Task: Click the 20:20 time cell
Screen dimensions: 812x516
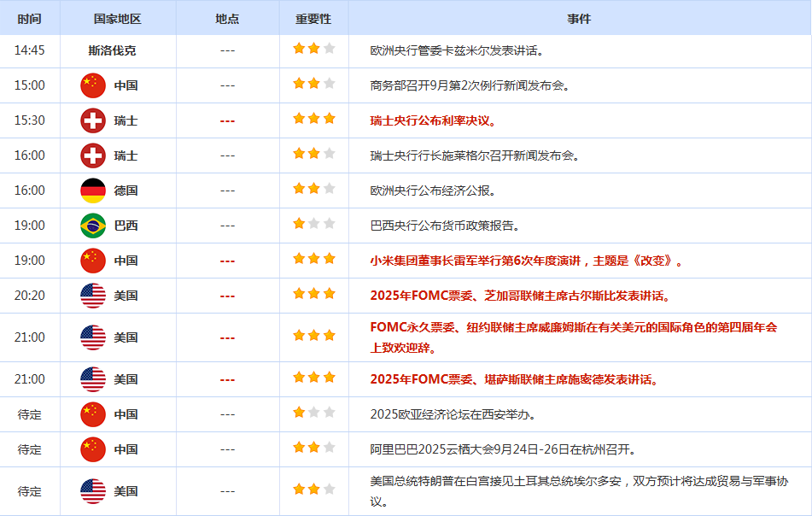Action: (30, 296)
